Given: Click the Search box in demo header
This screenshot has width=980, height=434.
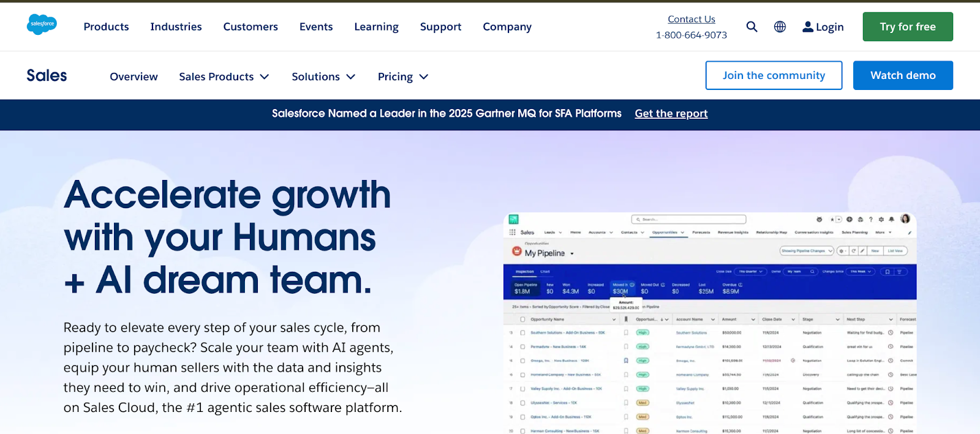Looking at the screenshot, I should coord(689,219).
